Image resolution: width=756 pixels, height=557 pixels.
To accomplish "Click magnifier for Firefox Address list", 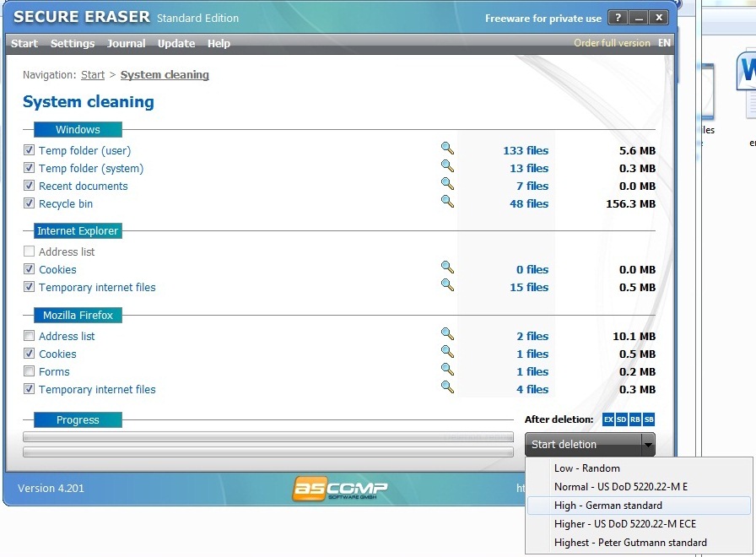I will (x=447, y=333).
